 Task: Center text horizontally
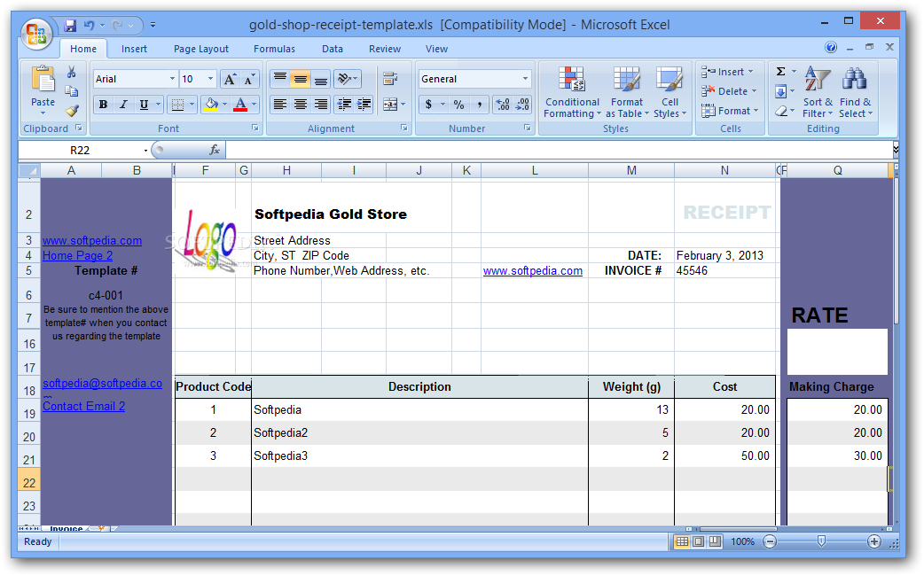[301, 105]
